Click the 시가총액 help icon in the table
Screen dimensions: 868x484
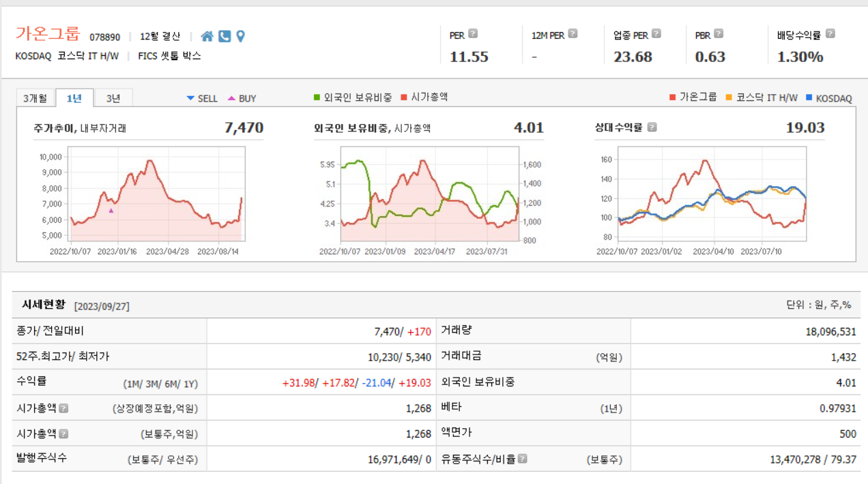pos(63,408)
